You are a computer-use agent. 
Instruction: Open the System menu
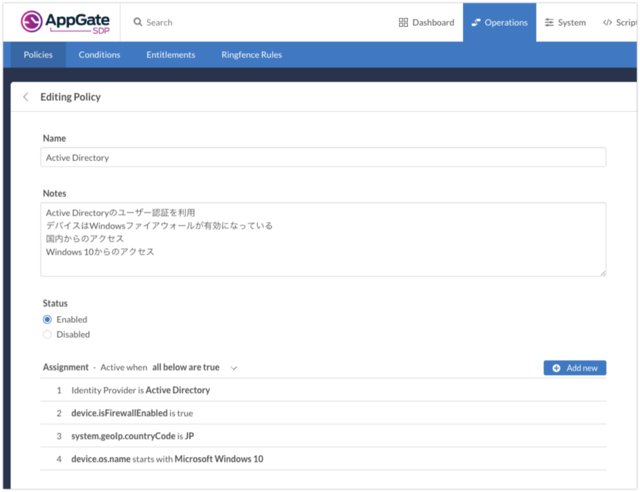click(565, 22)
